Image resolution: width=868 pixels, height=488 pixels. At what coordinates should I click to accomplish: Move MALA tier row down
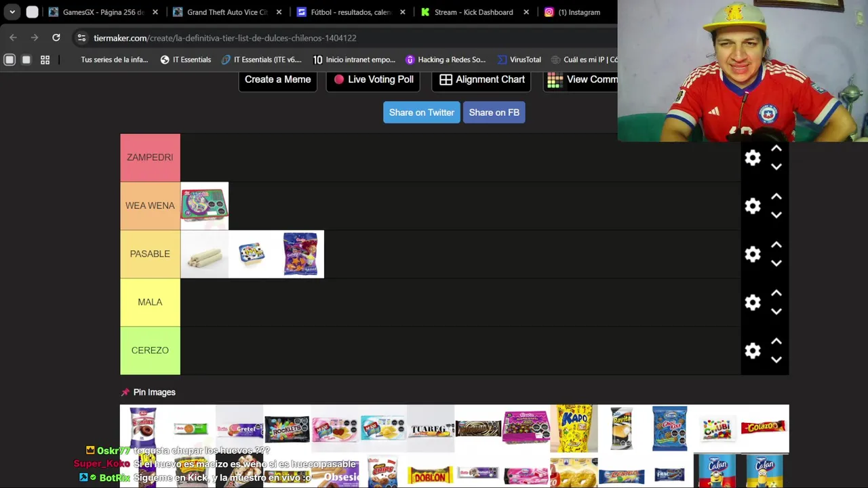coord(776,311)
